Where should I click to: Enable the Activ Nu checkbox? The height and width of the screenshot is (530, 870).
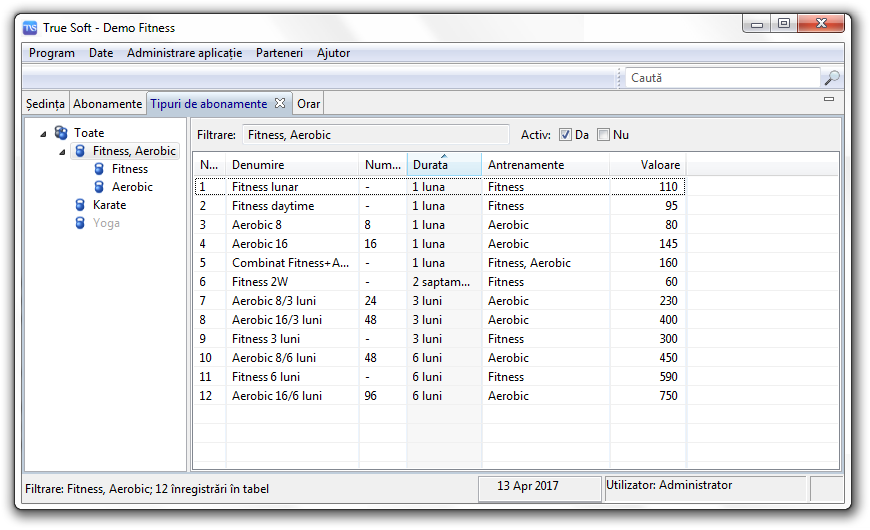pyautogui.click(x=603, y=135)
